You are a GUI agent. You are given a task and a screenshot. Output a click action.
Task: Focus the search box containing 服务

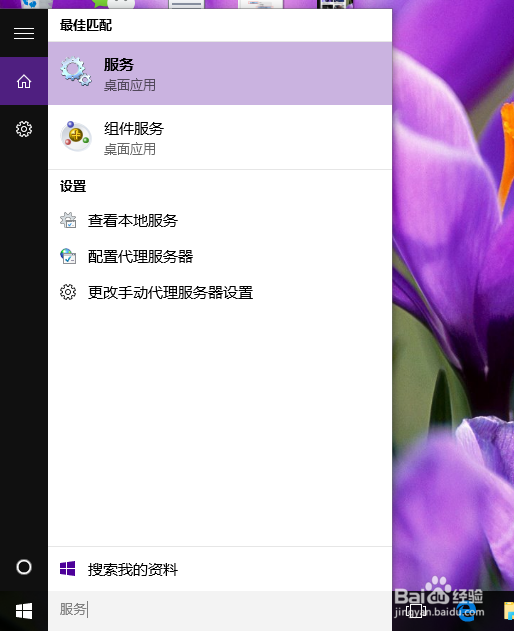click(220, 610)
